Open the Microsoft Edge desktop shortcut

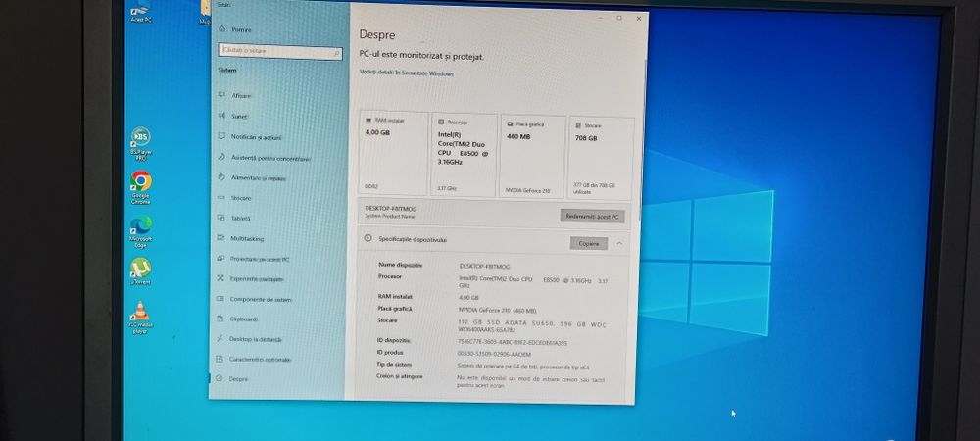(140, 231)
